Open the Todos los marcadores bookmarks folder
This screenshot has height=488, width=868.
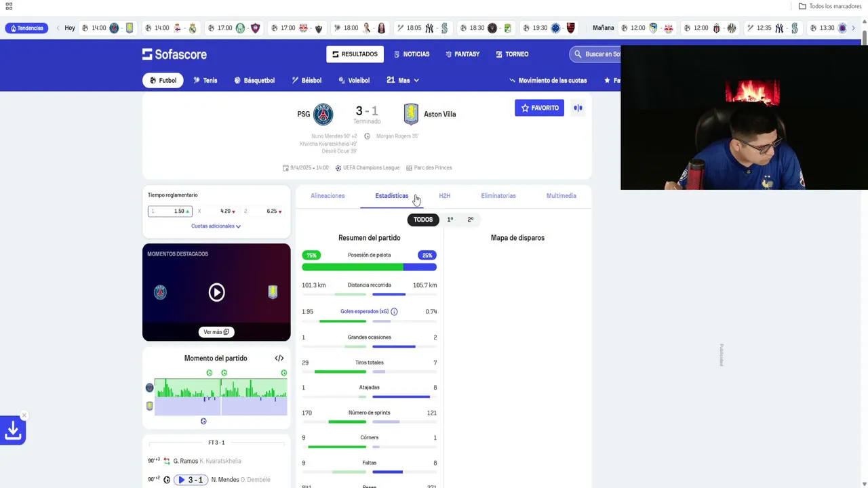[x=829, y=6]
